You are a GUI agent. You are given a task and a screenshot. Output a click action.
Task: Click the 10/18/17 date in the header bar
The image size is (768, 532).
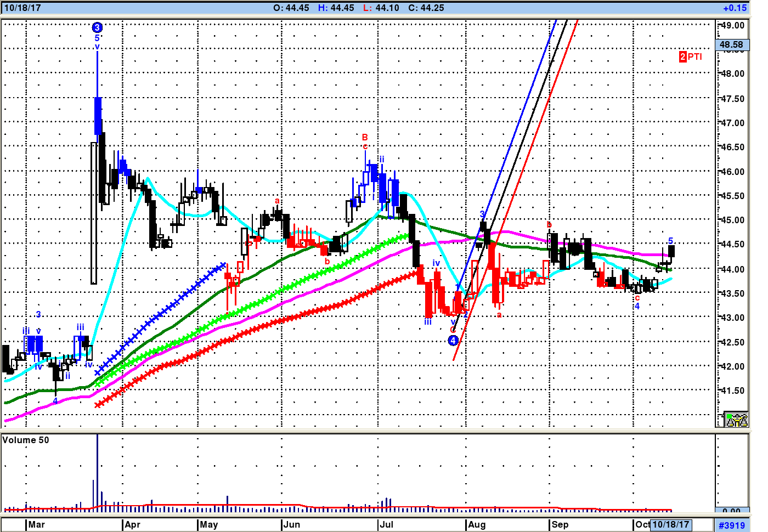click(x=22, y=8)
